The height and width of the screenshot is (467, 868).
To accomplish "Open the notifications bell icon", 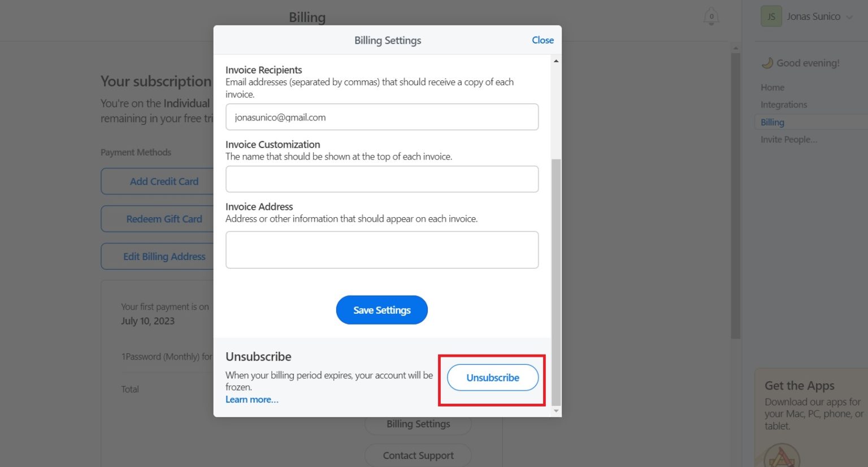I will click(x=710, y=16).
